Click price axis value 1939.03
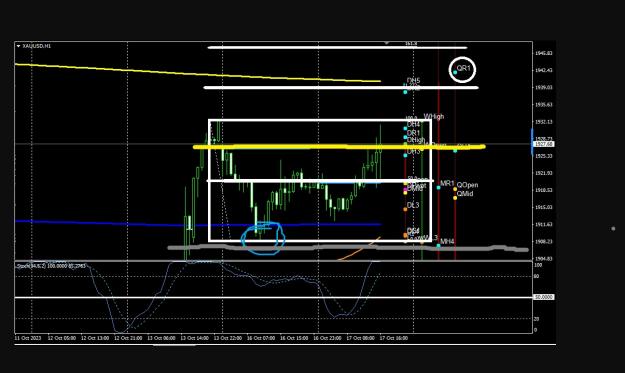This screenshot has height=373, width=625. (544, 87)
